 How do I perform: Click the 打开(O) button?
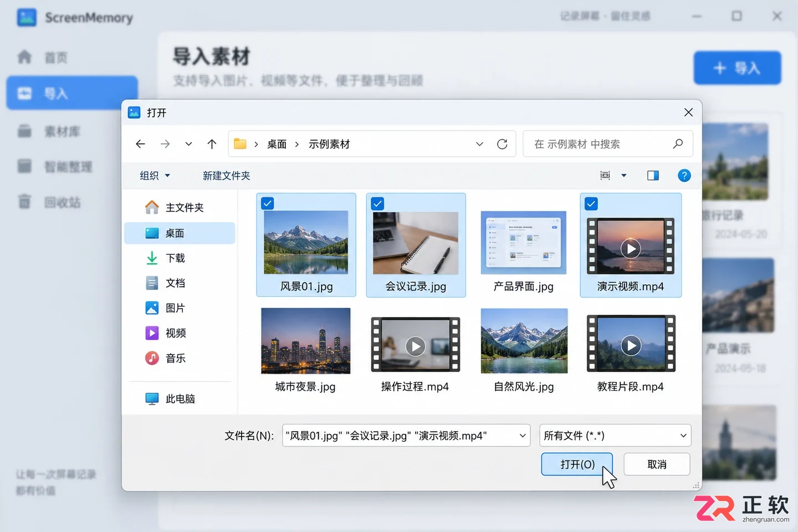577,464
